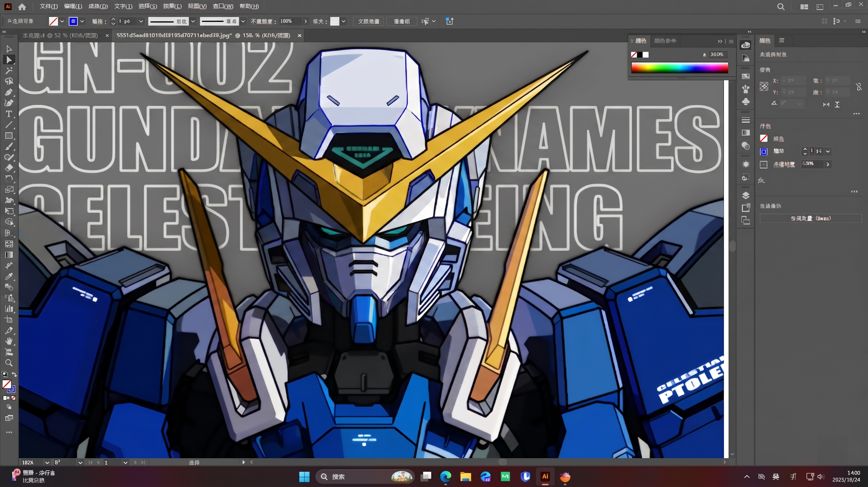Screen dimensions: 868x487
Task: Open the Layers panel from the dock
Action: (x=746, y=195)
